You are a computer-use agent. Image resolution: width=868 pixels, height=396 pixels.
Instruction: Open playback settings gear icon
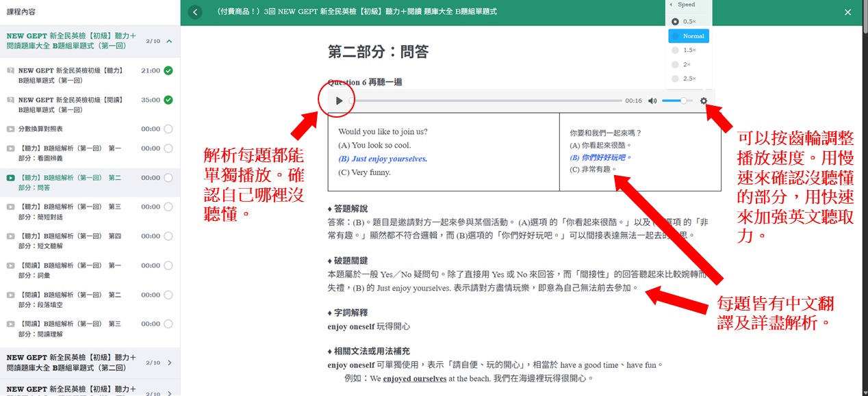pyautogui.click(x=704, y=101)
